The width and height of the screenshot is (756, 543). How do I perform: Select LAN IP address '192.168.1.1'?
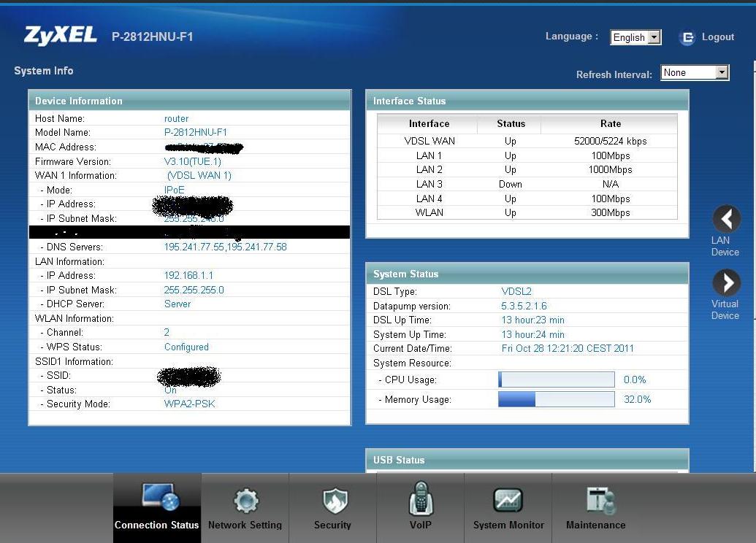(188, 275)
